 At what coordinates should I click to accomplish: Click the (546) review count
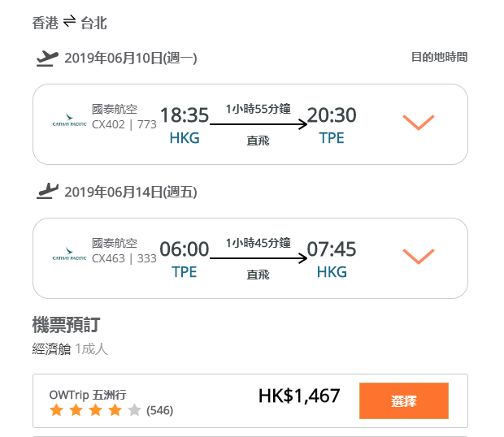(x=160, y=410)
